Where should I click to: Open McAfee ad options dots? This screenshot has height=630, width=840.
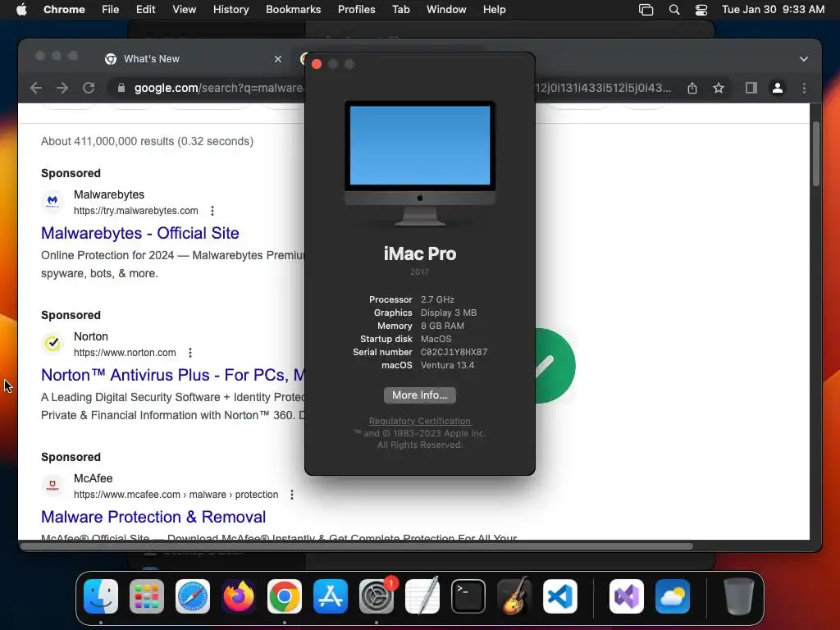point(292,495)
